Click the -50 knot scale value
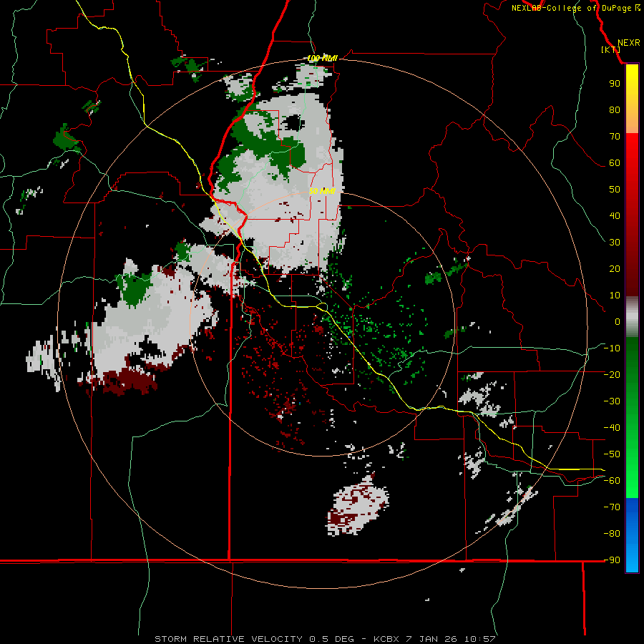The height and width of the screenshot is (644, 644). pyautogui.click(x=612, y=454)
